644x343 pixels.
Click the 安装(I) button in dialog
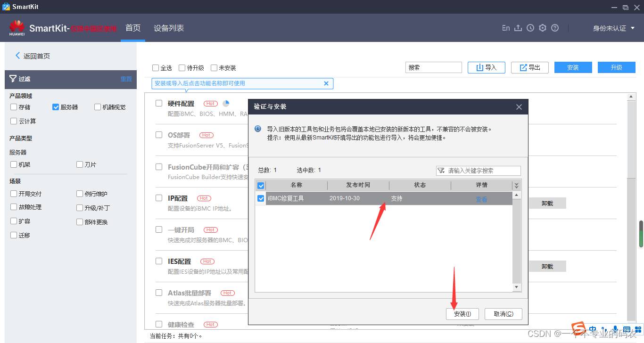[x=462, y=314]
